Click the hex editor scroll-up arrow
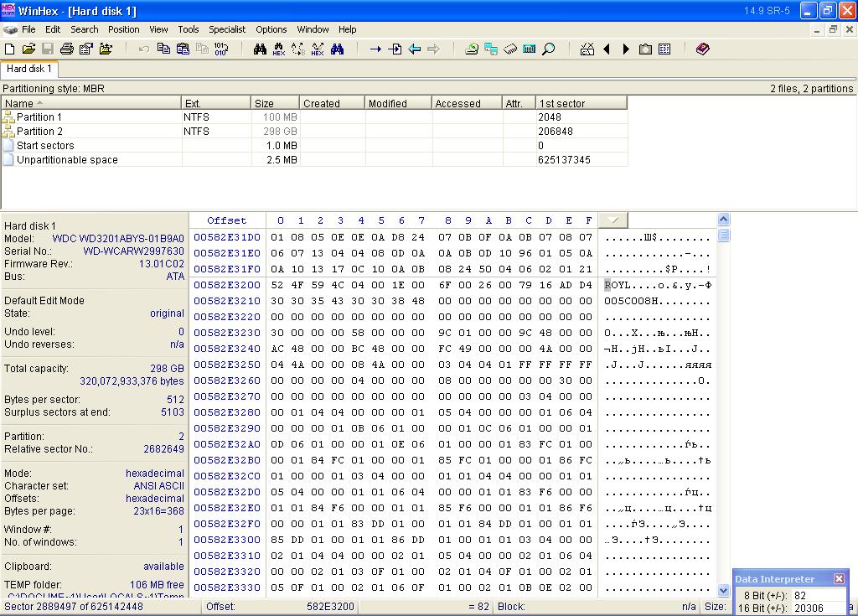Viewport: 858px width, 616px height. (723, 220)
